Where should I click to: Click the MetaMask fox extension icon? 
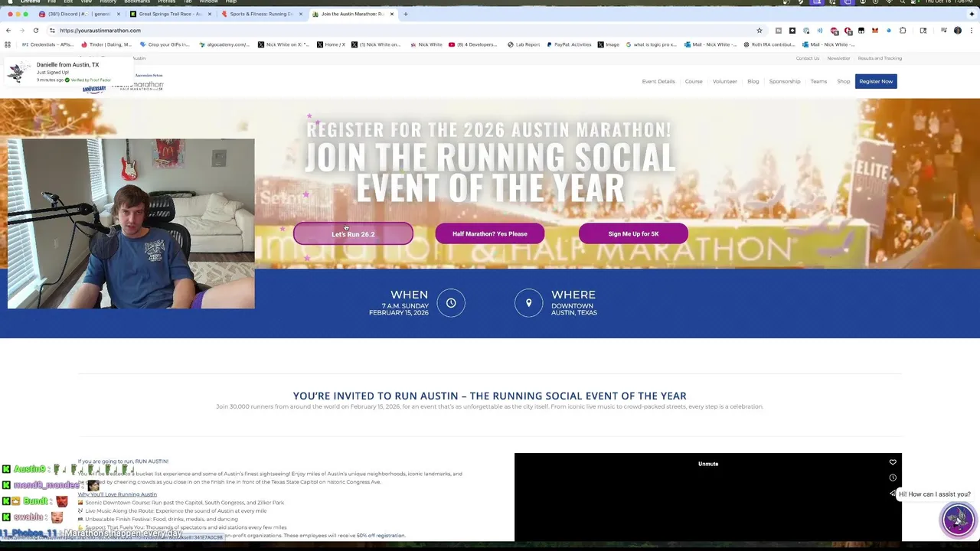(x=874, y=31)
